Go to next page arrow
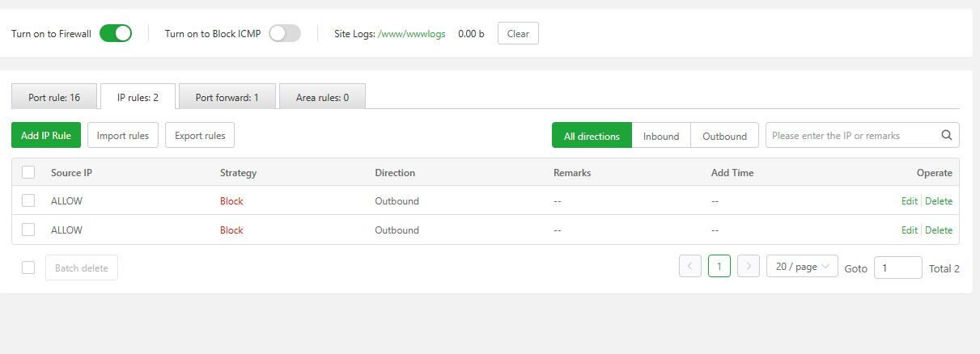The width and height of the screenshot is (980, 354). [x=749, y=267]
